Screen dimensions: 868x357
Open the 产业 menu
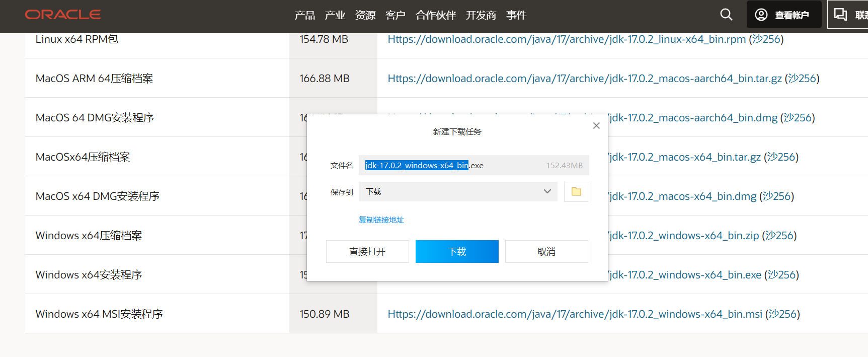[x=335, y=15]
